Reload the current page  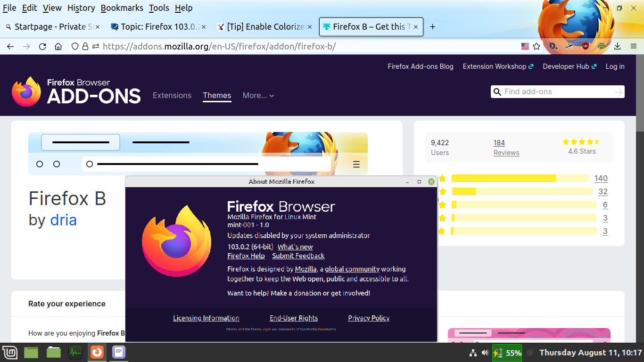tap(42, 46)
